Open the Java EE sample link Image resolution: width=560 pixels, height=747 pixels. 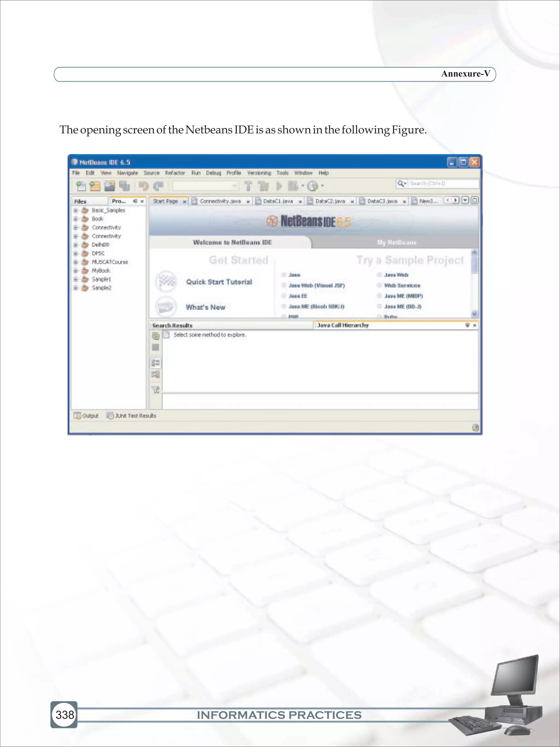[x=298, y=296]
